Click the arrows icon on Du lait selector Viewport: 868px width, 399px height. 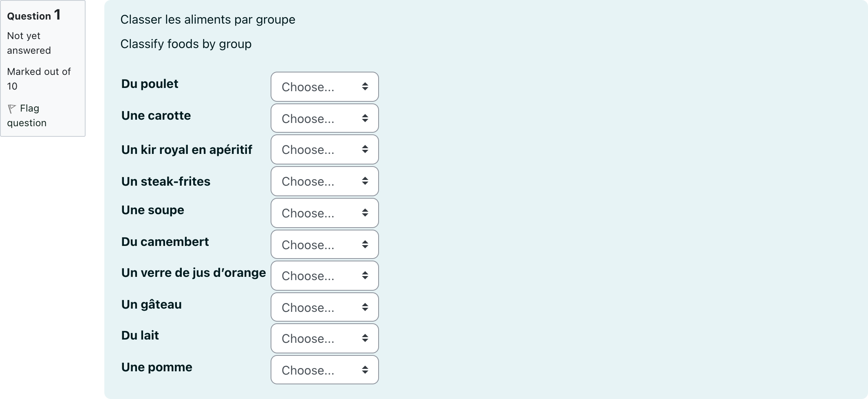tap(365, 338)
